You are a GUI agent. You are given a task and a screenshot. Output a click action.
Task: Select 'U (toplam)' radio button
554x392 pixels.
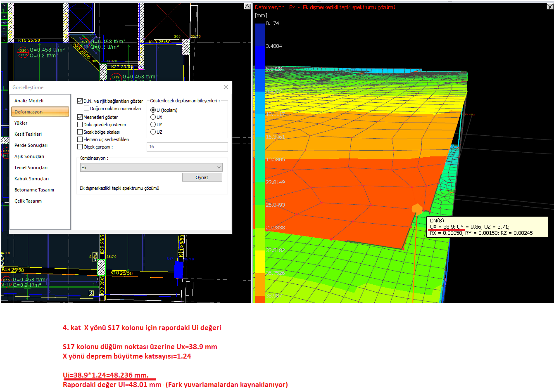point(153,110)
